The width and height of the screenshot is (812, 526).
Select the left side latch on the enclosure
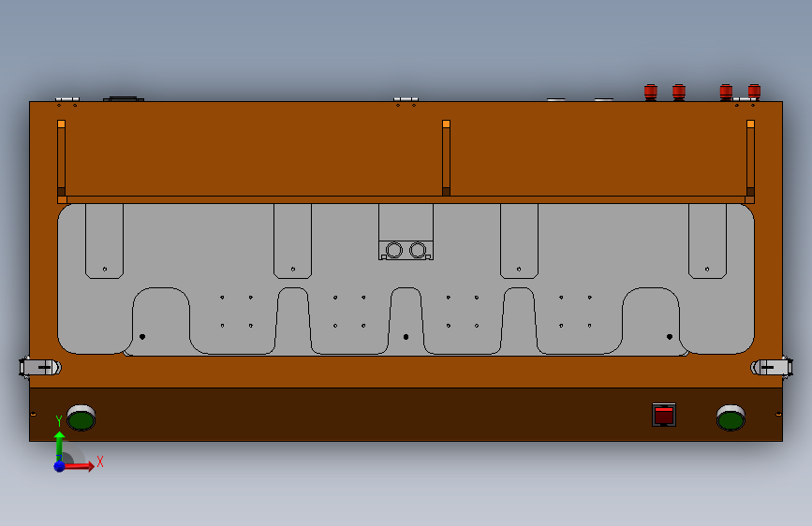point(40,367)
